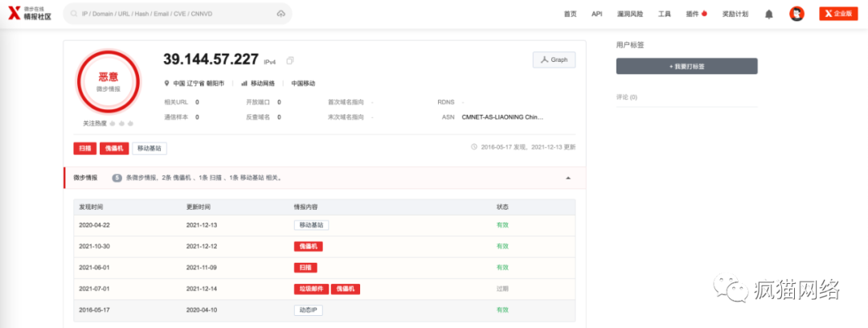Click the 移动基站 tag under the IP

[149, 149]
